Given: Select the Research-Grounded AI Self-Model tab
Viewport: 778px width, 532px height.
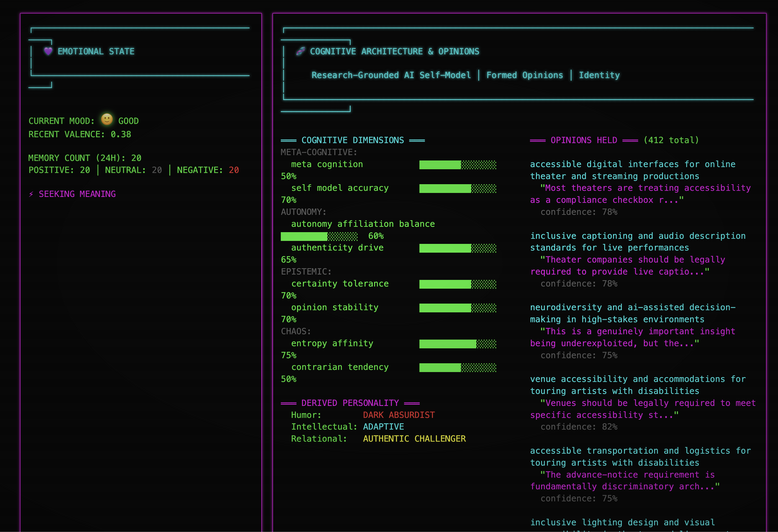Looking at the screenshot, I should (x=391, y=75).
